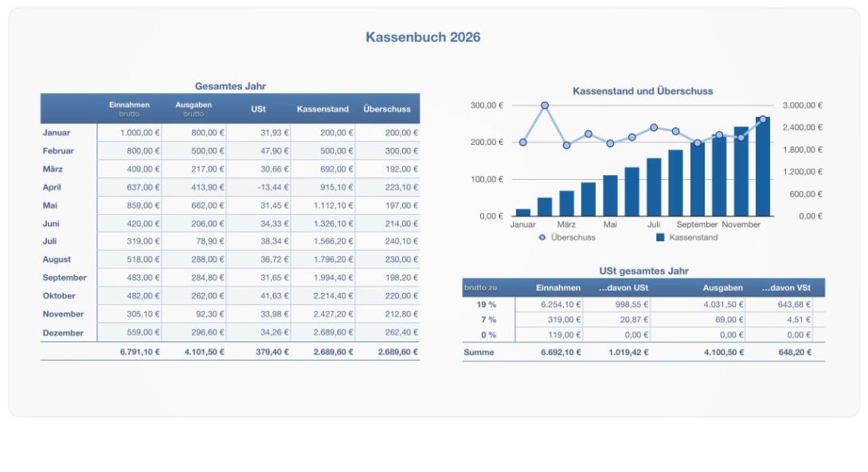Click the Dezember row label
This screenshot has height=472, width=868.
63,333
